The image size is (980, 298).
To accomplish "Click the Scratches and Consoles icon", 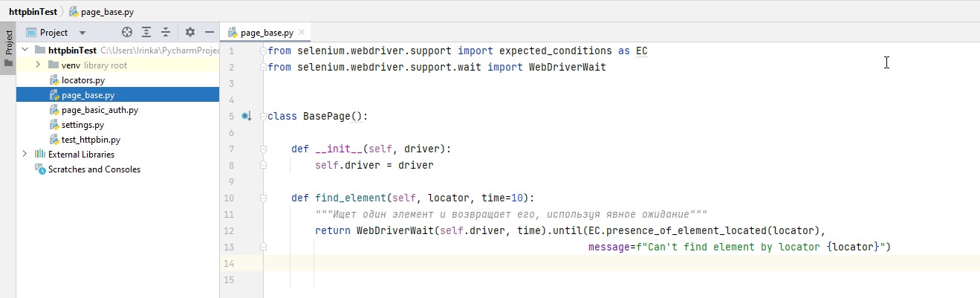I will 40,169.
